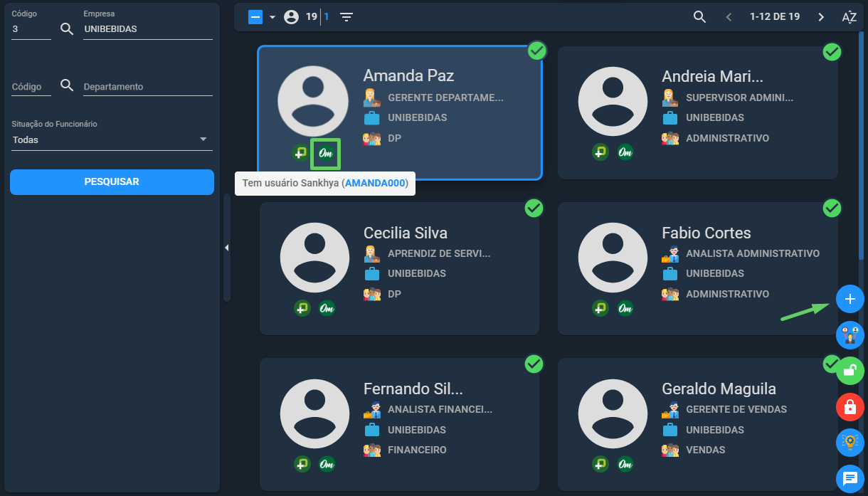Click Geraldo Maguila's Om user icon
Screen dimensions: 868x496
[625, 464]
